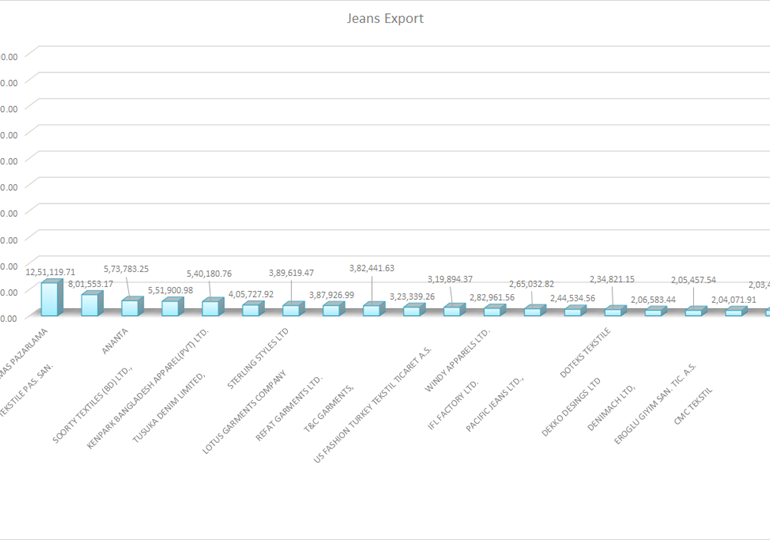Select the LOTUS GARMENTS COMPANY axis label

pos(244,412)
